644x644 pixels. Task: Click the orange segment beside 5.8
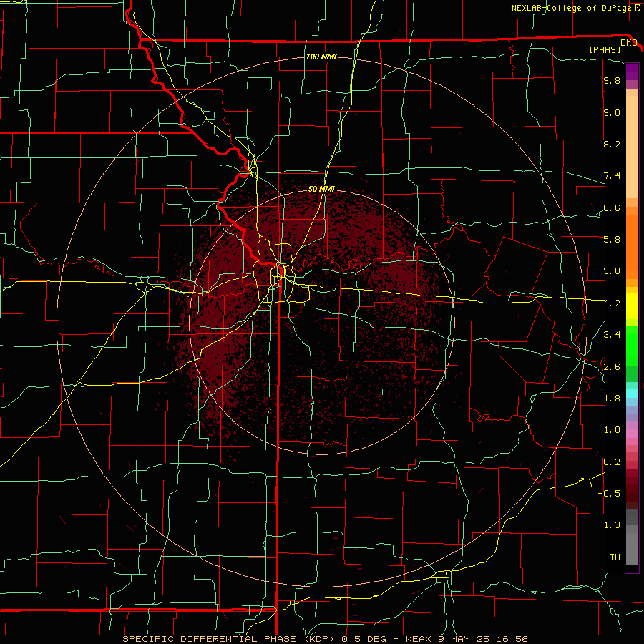coord(632,246)
